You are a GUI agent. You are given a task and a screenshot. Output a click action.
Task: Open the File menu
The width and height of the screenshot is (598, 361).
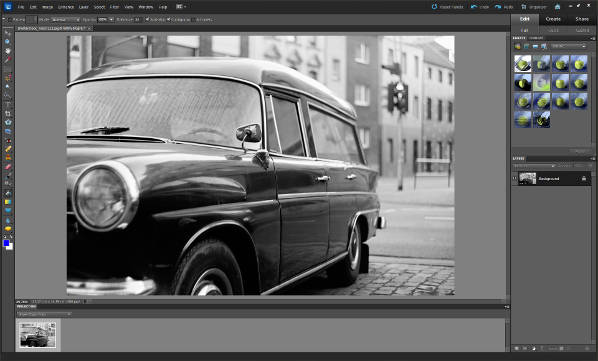[21, 7]
